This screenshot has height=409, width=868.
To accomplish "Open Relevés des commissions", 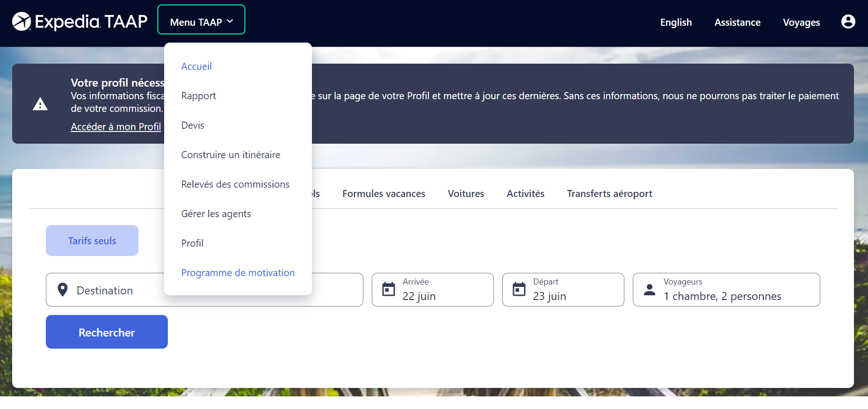I will click(235, 184).
